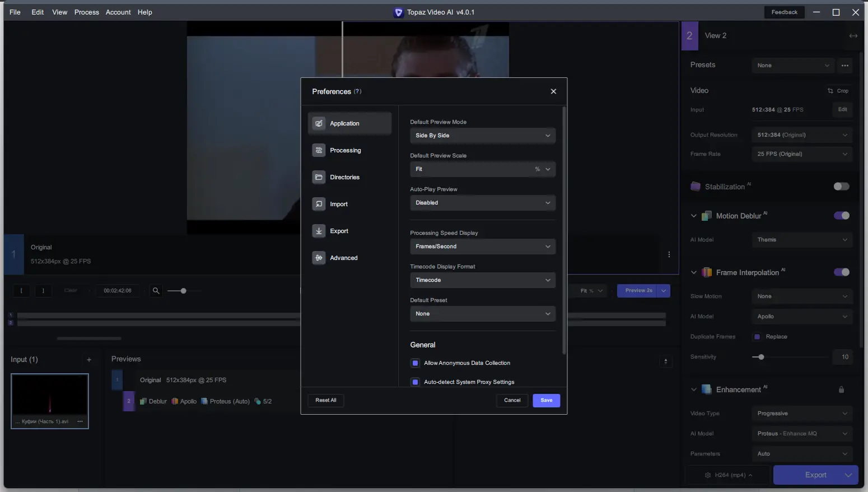868x492 pixels.
Task: Open the H264 (mp4) output format selector
Action: pyautogui.click(x=729, y=475)
